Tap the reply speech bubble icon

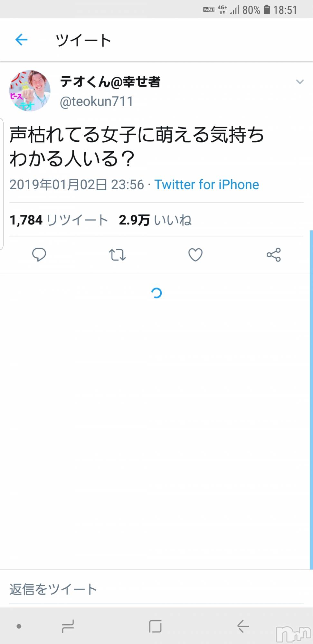click(x=39, y=255)
